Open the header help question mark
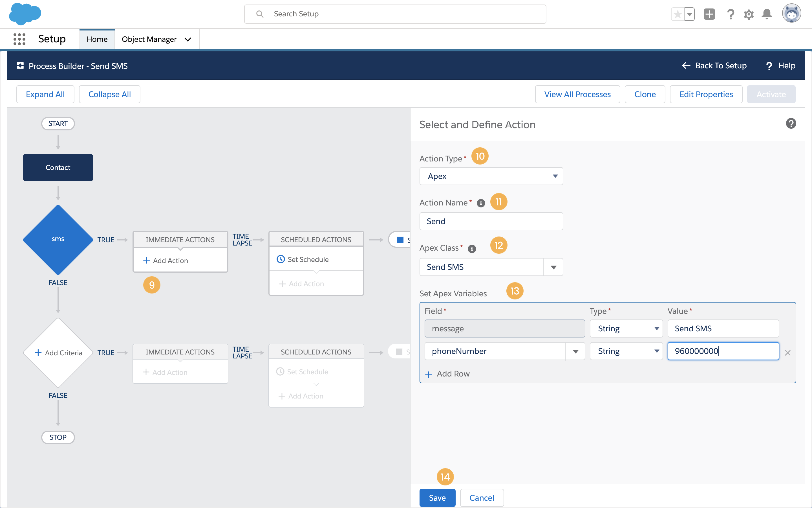 731,14
